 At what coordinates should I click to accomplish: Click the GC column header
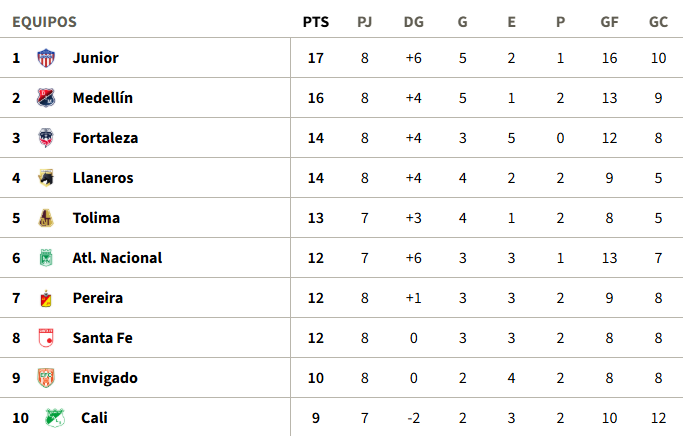658,22
